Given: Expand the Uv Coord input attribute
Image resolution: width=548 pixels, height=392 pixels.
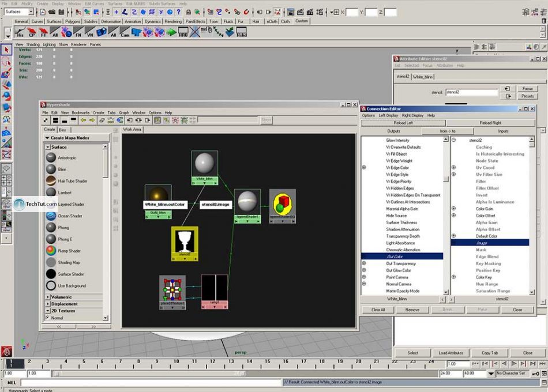Looking at the screenshot, I should [453, 167].
